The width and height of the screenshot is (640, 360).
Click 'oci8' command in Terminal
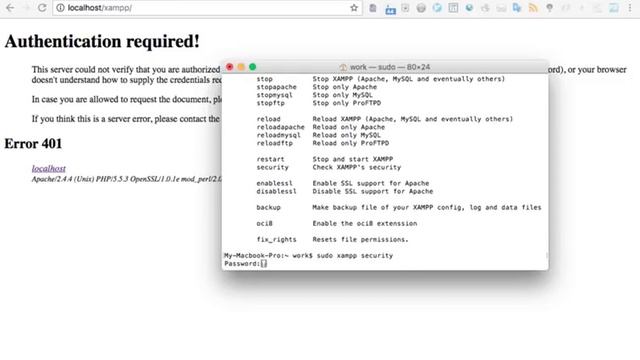click(264, 224)
